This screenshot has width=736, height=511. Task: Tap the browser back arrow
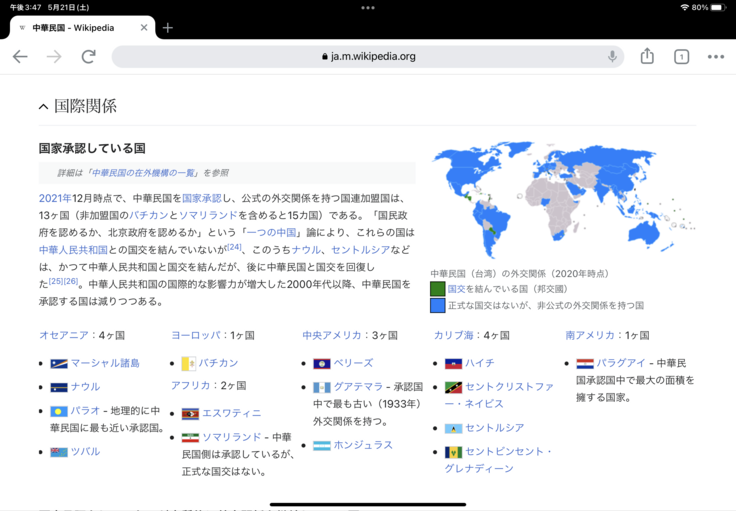pos(20,57)
